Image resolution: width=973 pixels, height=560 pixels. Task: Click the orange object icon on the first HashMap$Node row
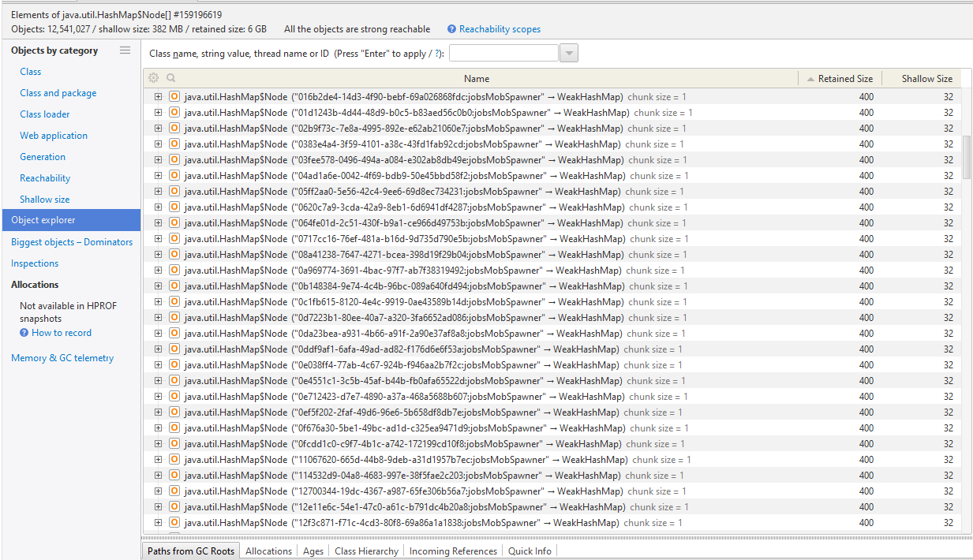point(174,96)
